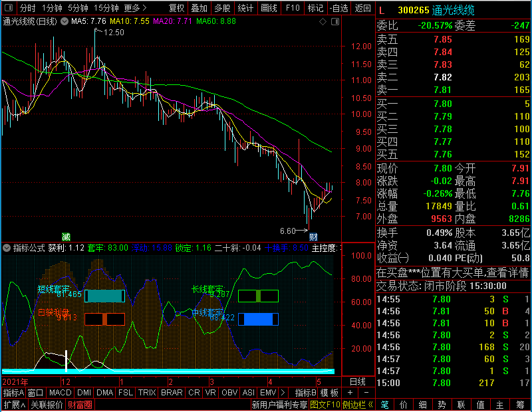Screen dimensions: 532x412
Task: Click the 窗口 button
Action: click(36, 393)
